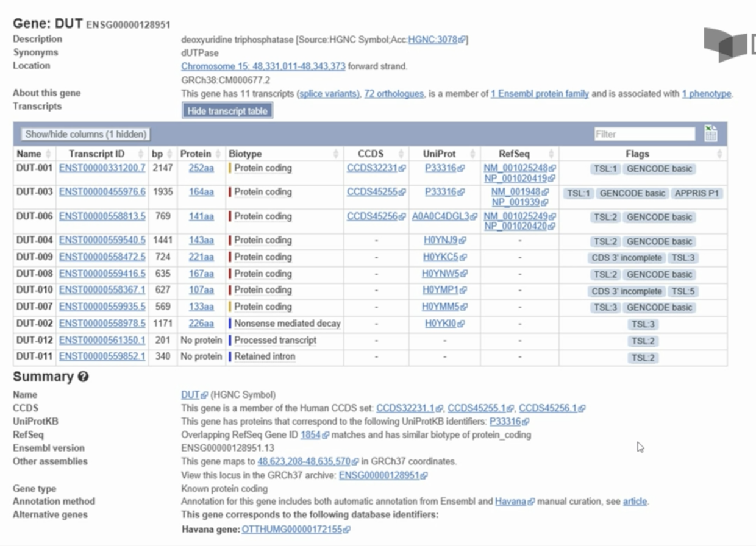
Task: Open the 1 Ensembl protein family link
Action: (x=540, y=94)
